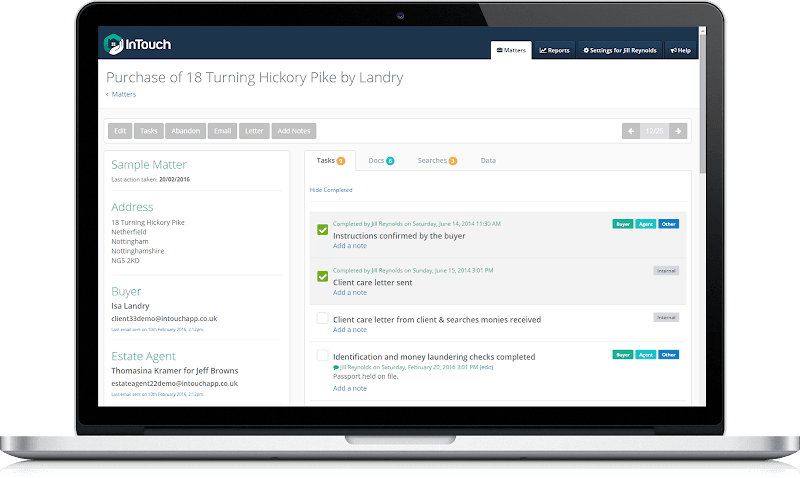The height and width of the screenshot is (478, 800).
Task: Click the 'Sample Matter' heading
Action: tap(149, 165)
